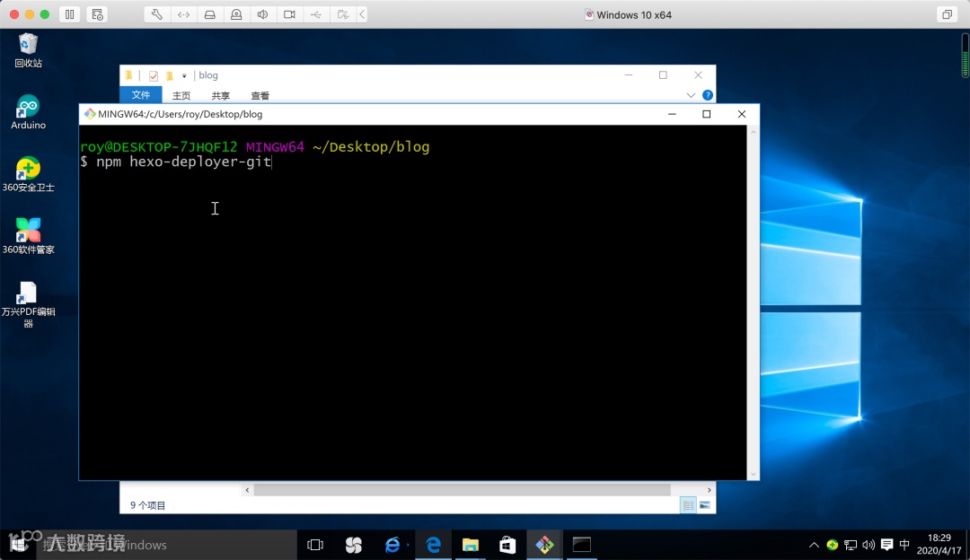
Task: Click the sound speaker icon in VMware toolbar
Action: click(x=263, y=14)
